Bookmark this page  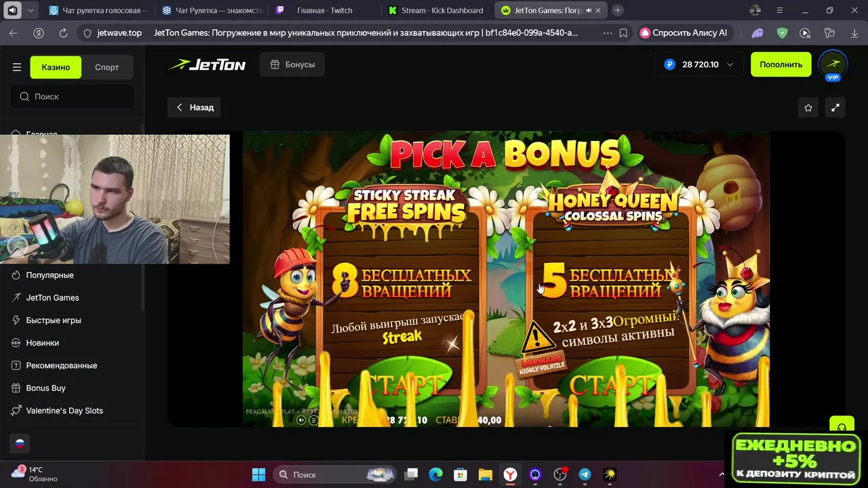coord(623,33)
